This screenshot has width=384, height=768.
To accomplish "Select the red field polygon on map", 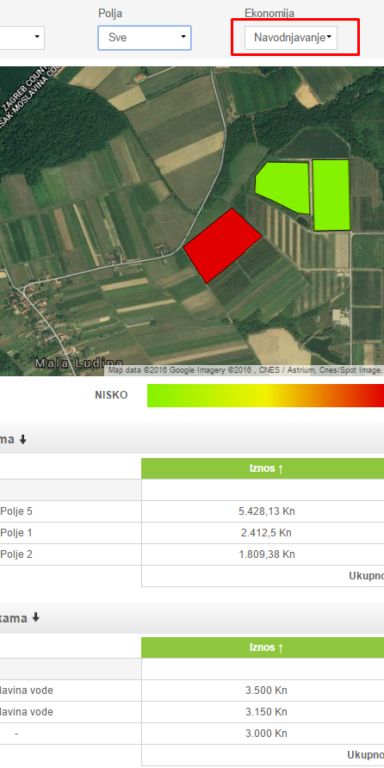I will [222, 245].
